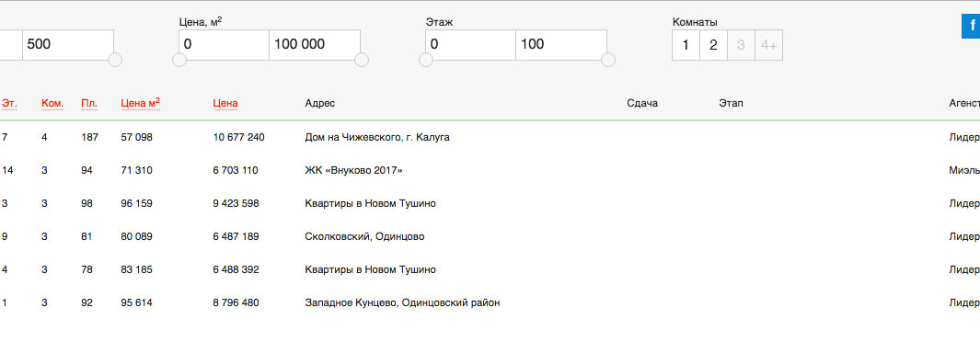Sort table by Цена column
The width and height of the screenshot is (980, 342).
click(x=225, y=103)
